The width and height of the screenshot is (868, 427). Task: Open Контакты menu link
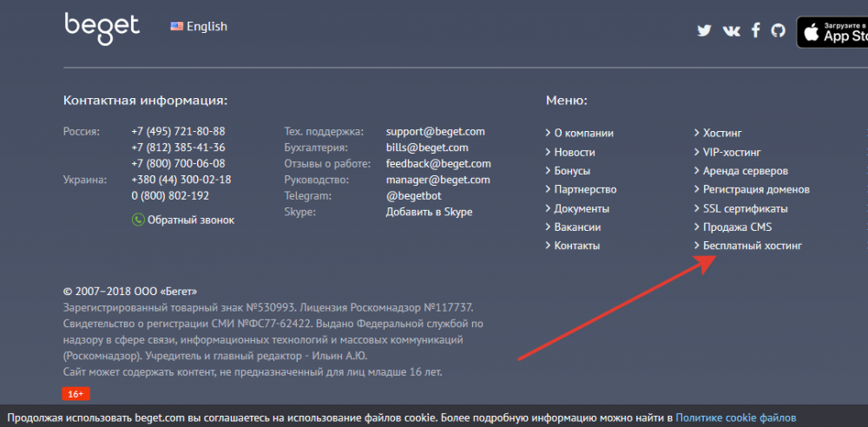(577, 246)
